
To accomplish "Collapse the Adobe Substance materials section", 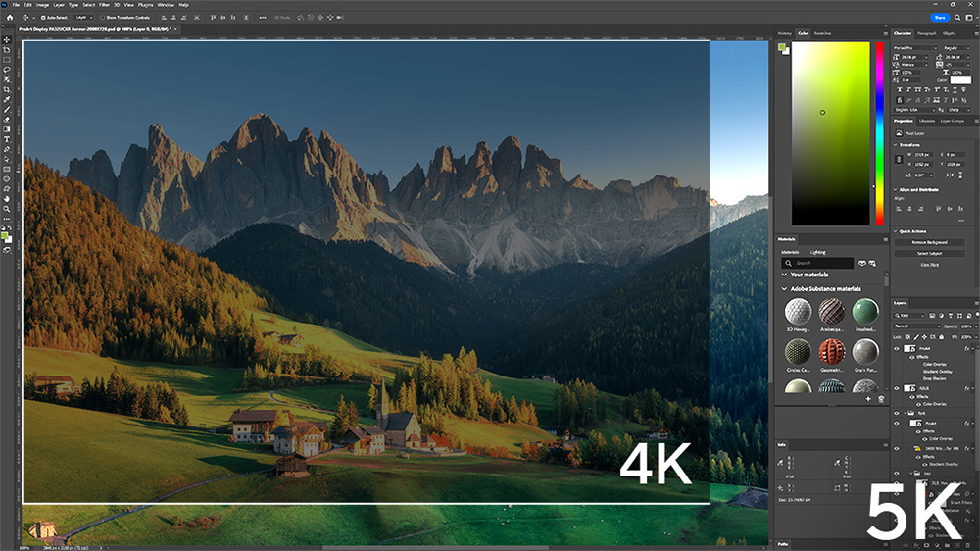I will pyautogui.click(x=784, y=289).
